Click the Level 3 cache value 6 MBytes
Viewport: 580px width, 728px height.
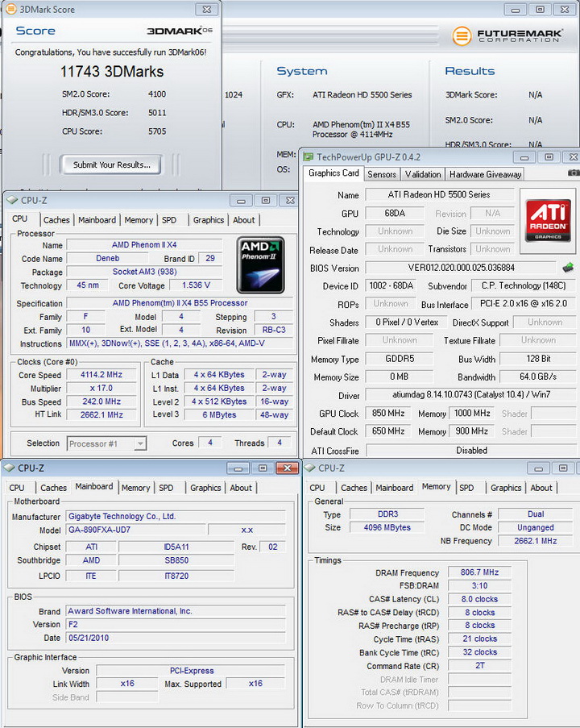(x=219, y=415)
